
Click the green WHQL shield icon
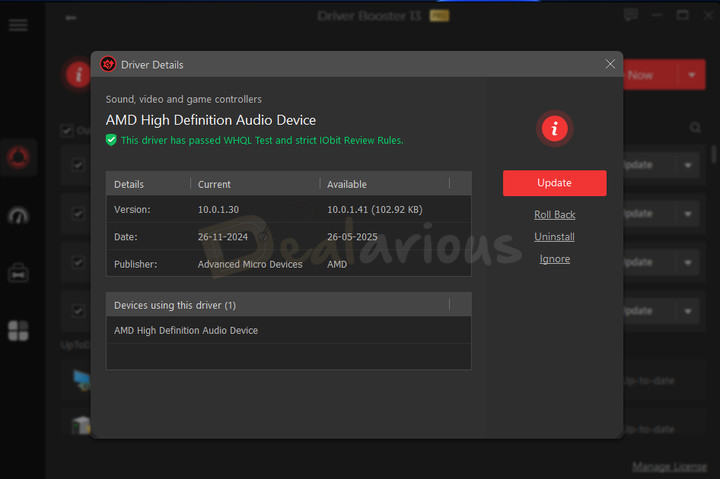point(112,140)
